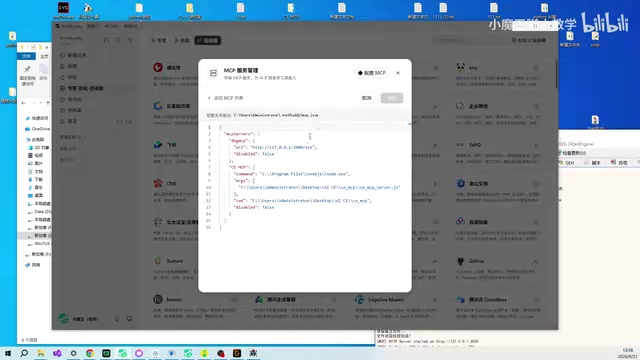640x360 pixels.
Task: Expand 快速访问 in the Explorer tree
Action: [x=25, y=118]
